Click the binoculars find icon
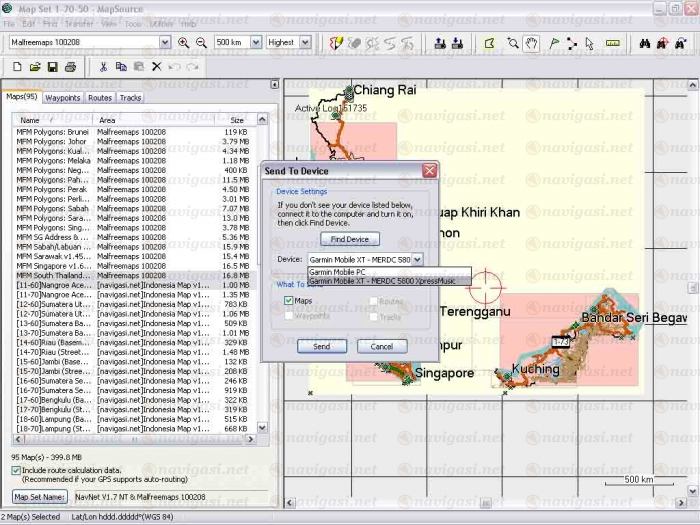 tap(646, 43)
